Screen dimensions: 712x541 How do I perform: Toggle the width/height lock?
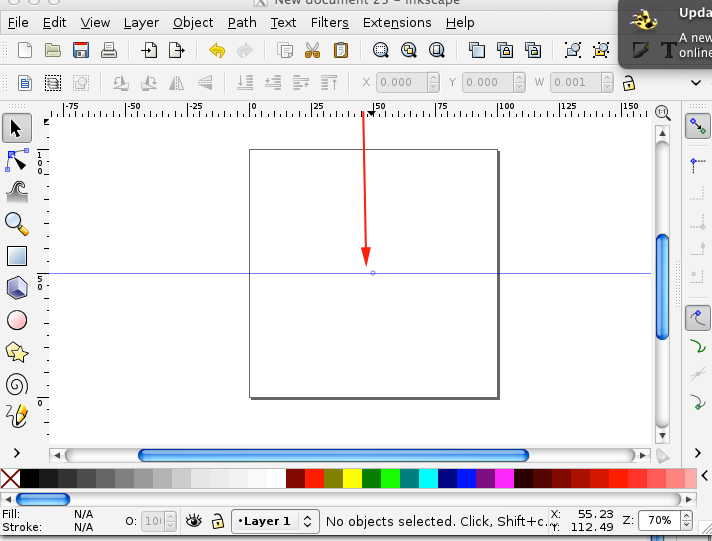[x=629, y=83]
